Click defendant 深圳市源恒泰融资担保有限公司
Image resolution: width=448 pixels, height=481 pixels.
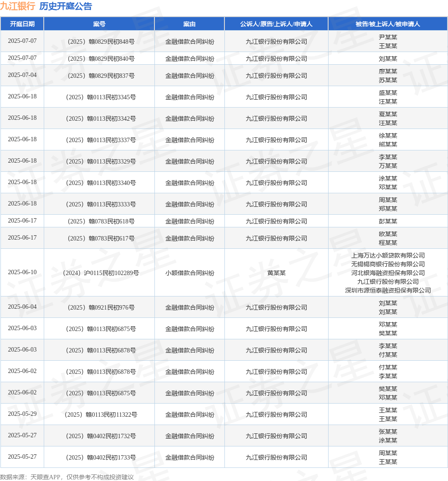388,290
